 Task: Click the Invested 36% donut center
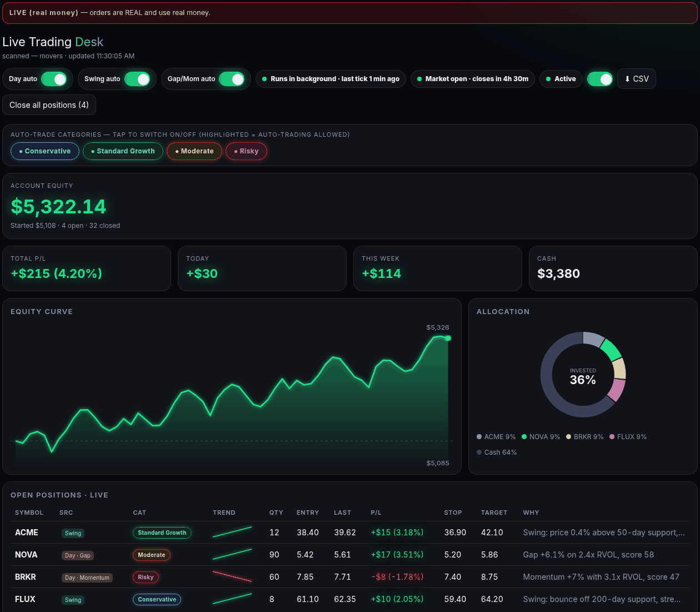[x=583, y=377]
